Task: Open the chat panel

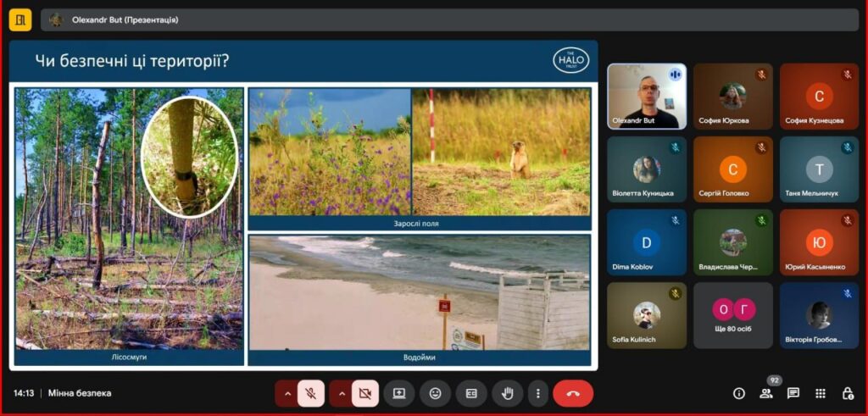Action: point(793,393)
